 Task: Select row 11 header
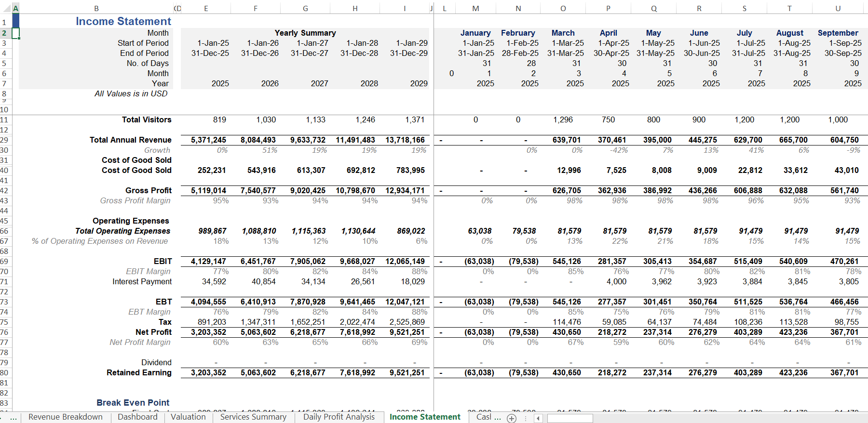(x=5, y=119)
